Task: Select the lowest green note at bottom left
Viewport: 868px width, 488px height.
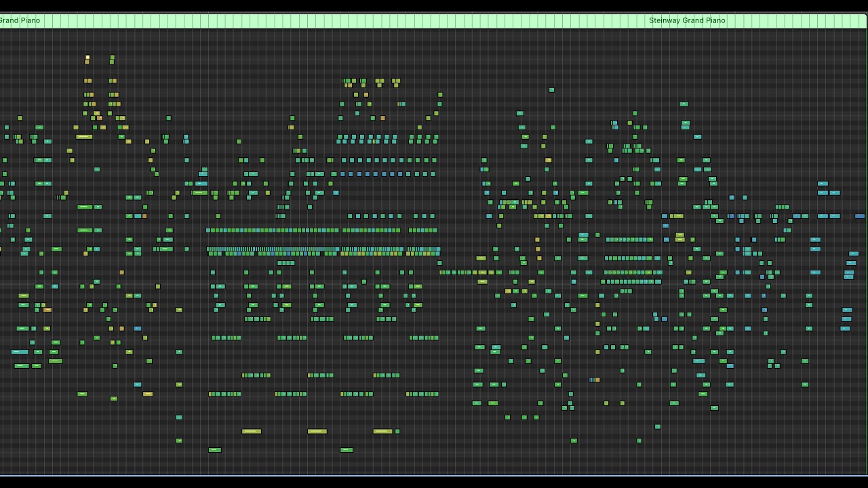Action: [x=215, y=450]
